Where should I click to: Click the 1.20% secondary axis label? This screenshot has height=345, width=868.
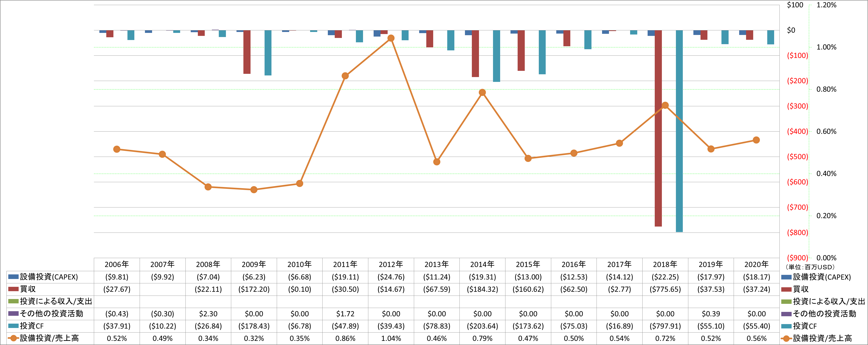pos(826,5)
